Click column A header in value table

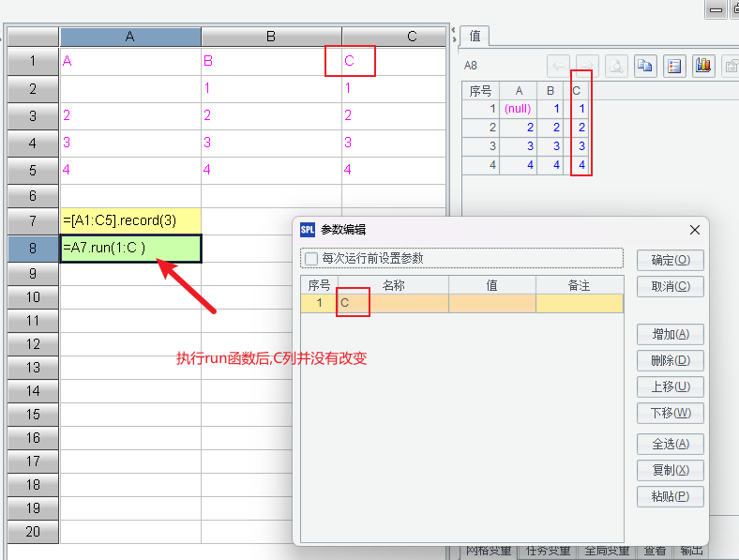[519, 90]
